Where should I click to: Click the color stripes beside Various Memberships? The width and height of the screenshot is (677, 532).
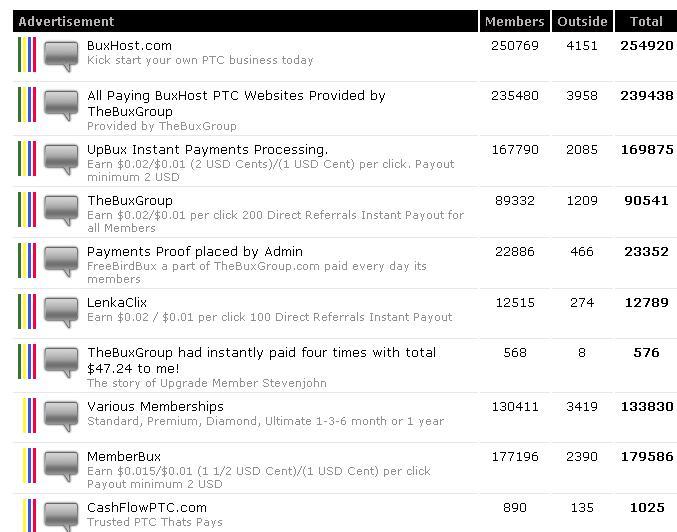tap(29, 415)
